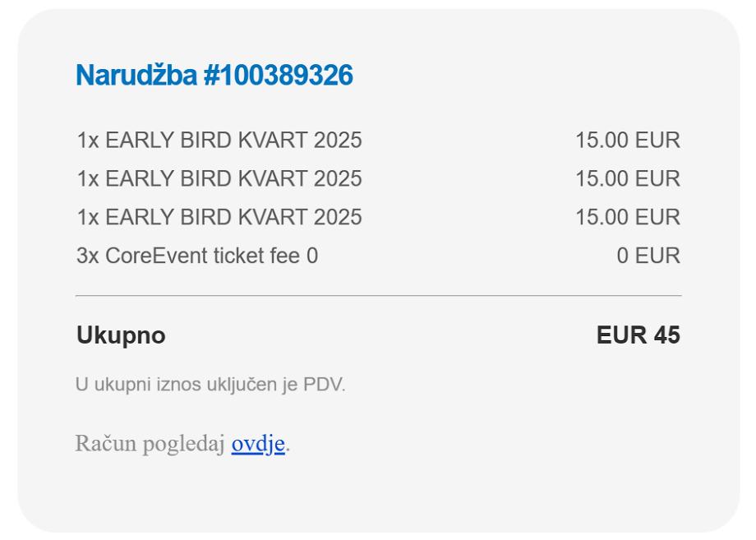
Task: Select the first EARLY BIRD KVART 2025 item
Action: [x=219, y=141]
